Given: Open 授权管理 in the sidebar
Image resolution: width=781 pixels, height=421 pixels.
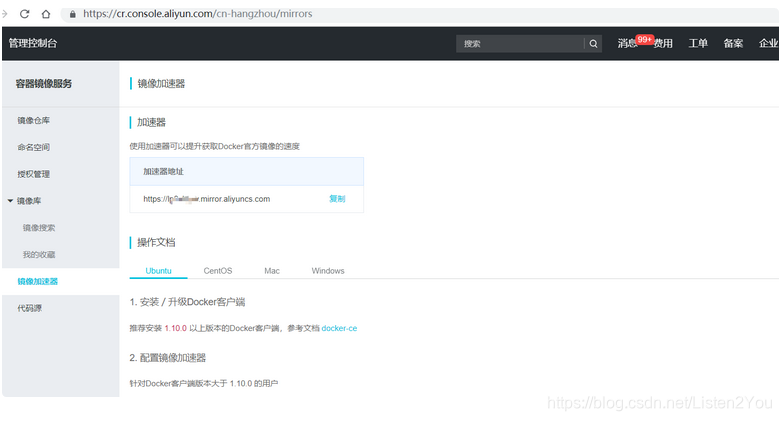Looking at the screenshot, I should pyautogui.click(x=33, y=174).
